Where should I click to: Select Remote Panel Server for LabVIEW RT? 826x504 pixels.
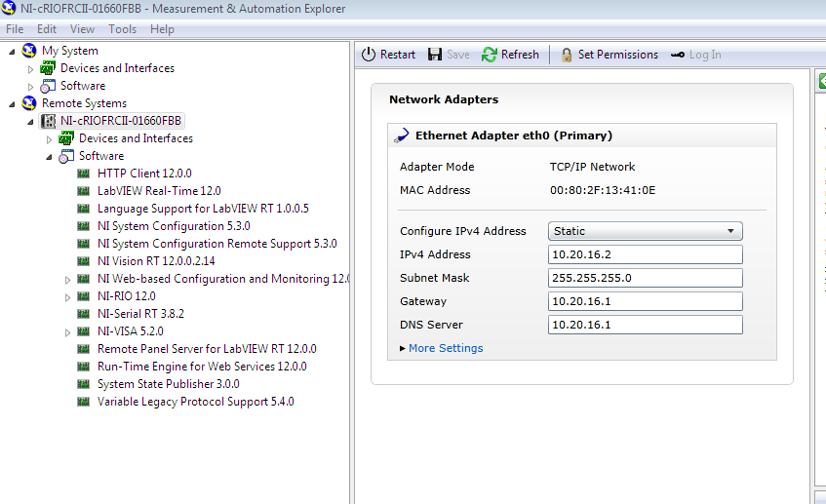coord(207,349)
